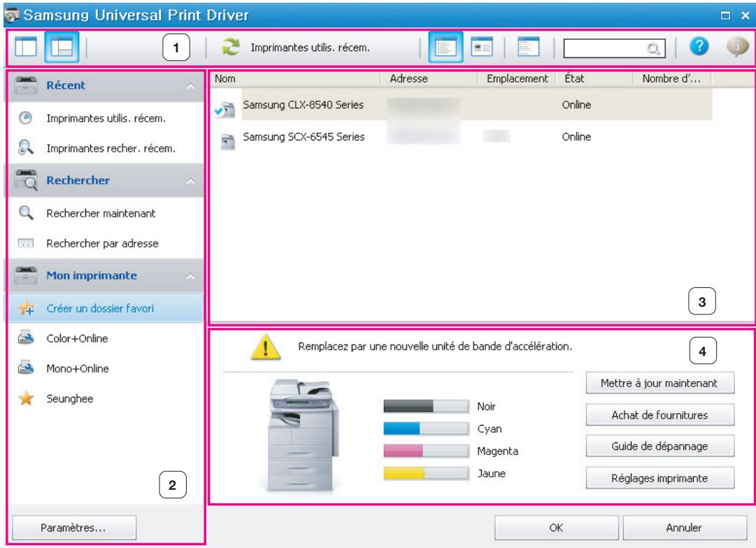This screenshot has width=756, height=548.
Task: Open the Guide de dépannage
Action: point(659,446)
